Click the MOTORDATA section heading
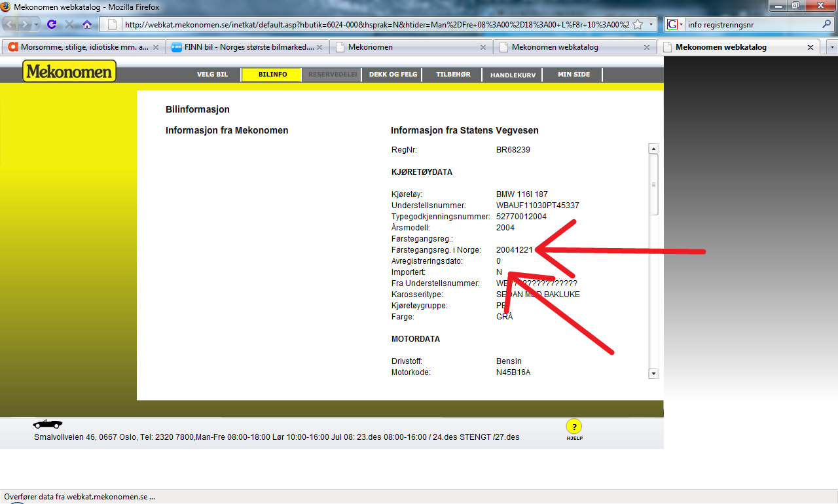Viewport: 838px width, 504px height. click(416, 339)
